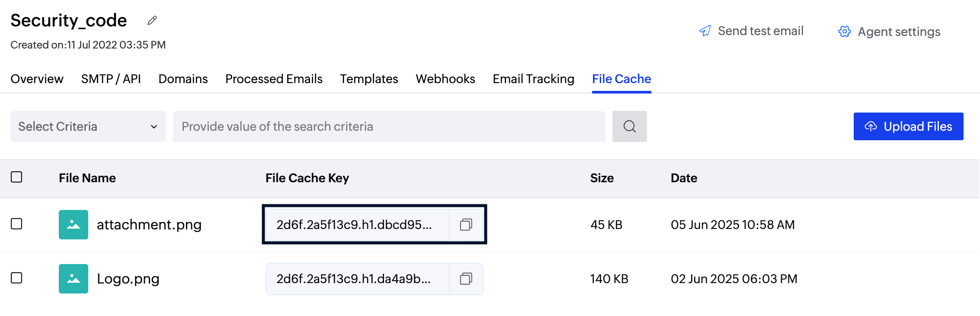Image resolution: width=980 pixels, height=316 pixels.
Task: Open the Email Tracking tab
Action: tap(533, 79)
